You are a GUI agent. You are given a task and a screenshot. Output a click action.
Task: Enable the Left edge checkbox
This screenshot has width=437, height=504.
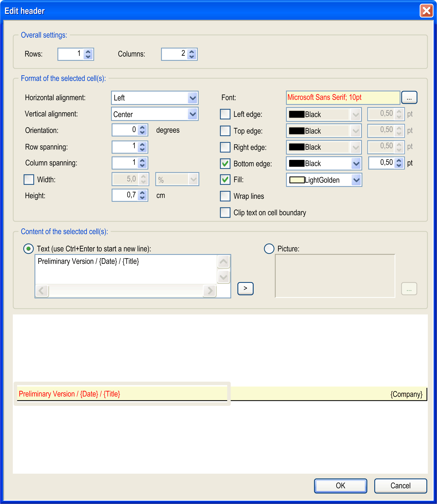pos(225,114)
